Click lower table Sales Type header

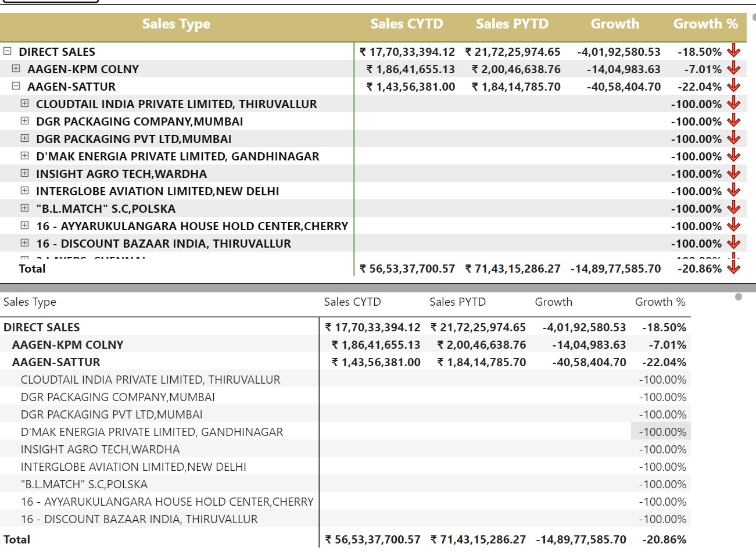[30, 302]
